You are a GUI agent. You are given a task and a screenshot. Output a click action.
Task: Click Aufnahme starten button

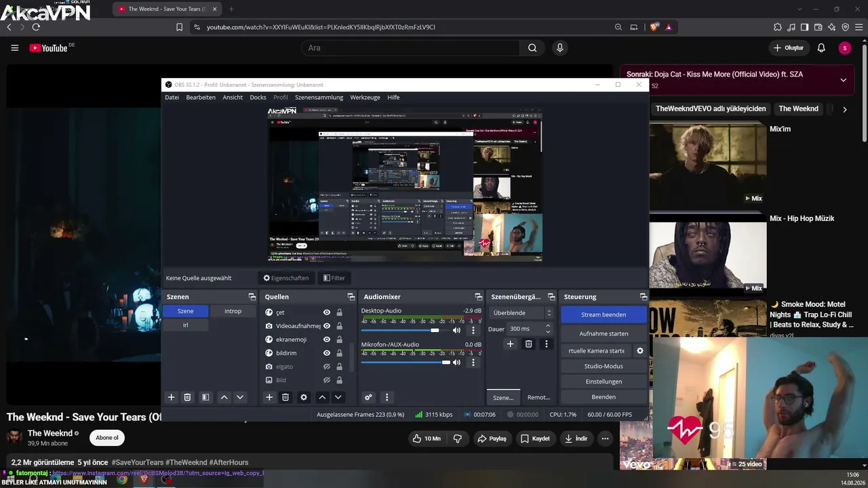pyautogui.click(x=604, y=333)
